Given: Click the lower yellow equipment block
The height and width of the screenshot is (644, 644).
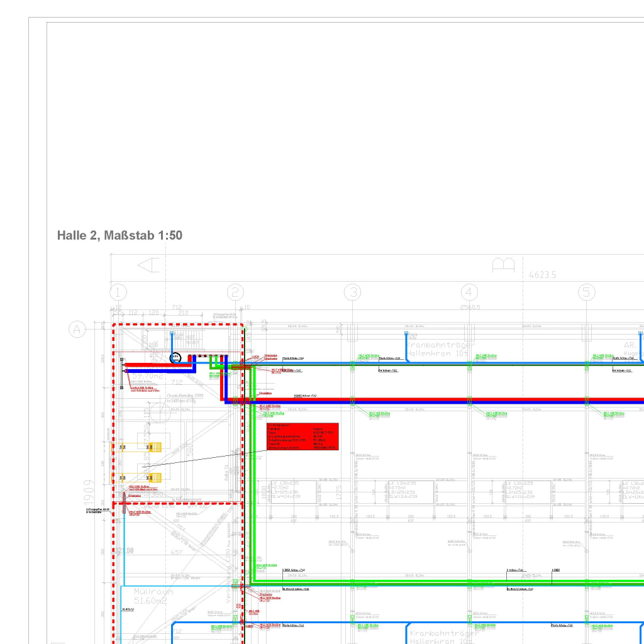Looking at the screenshot, I should (153, 477).
